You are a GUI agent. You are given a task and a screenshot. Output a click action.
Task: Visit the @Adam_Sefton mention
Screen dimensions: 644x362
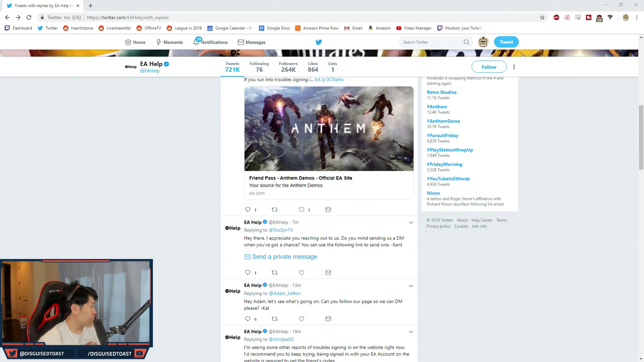[285, 293]
